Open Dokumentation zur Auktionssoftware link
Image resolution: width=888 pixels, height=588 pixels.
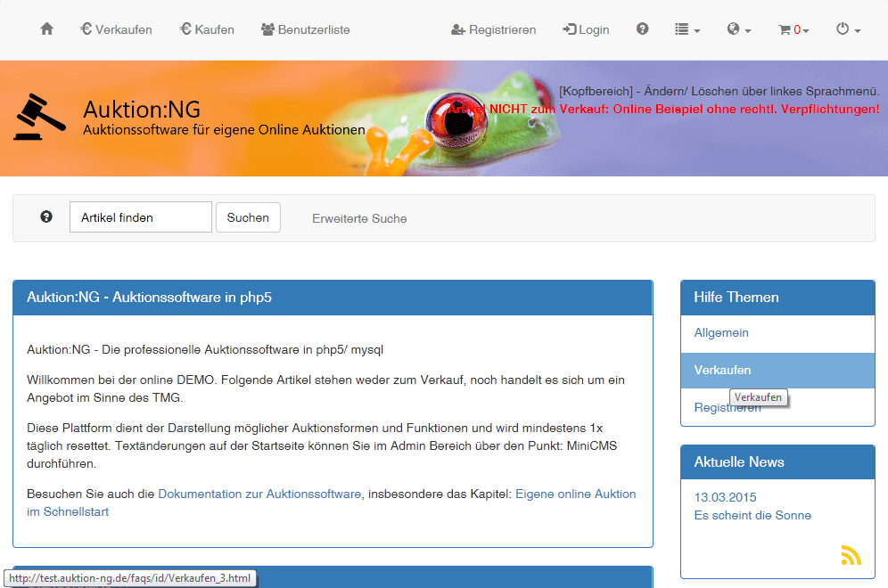pos(259,494)
